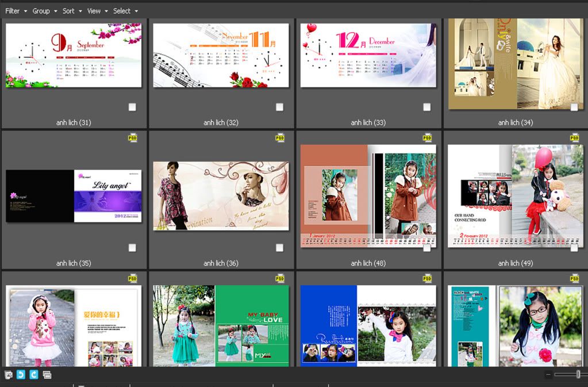Click the zoom out minus button

click(x=548, y=374)
